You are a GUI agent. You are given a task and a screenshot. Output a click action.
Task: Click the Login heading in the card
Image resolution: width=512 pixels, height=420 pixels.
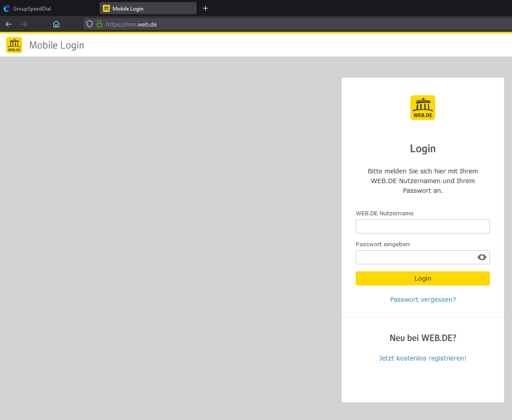click(422, 149)
